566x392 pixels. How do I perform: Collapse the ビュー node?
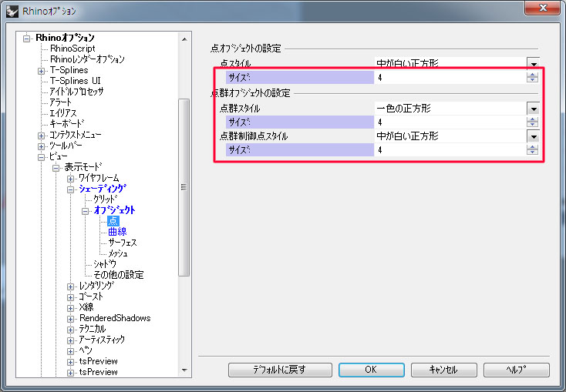click(41, 157)
